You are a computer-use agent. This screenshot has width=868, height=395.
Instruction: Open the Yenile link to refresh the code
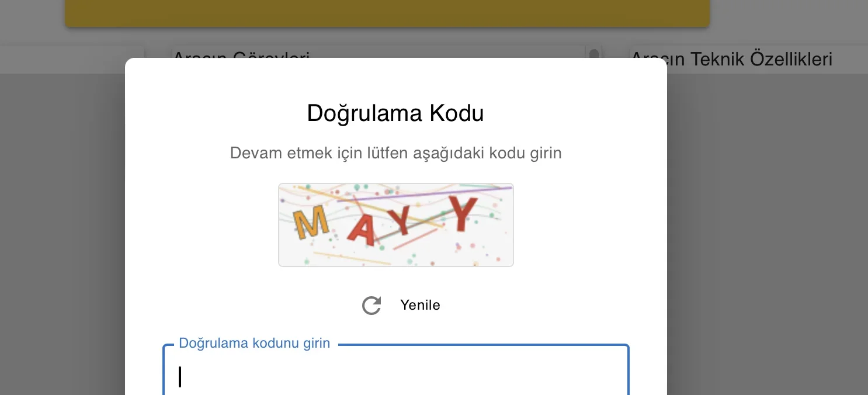click(x=420, y=305)
